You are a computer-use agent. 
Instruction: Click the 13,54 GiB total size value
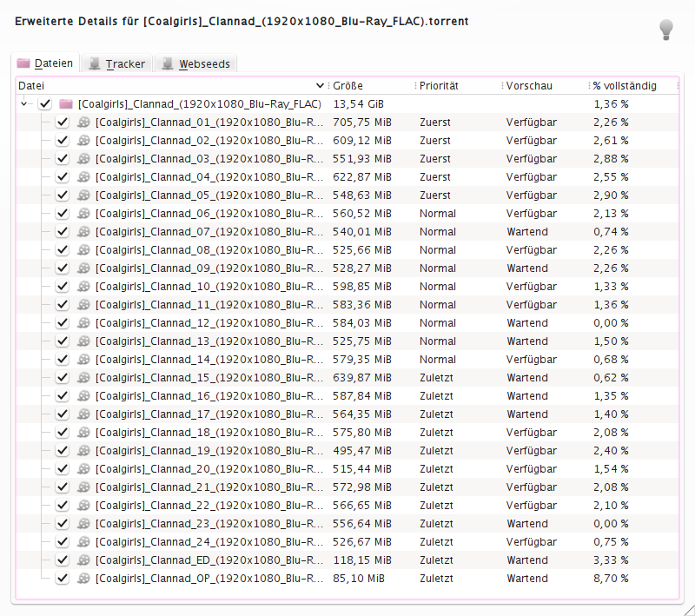pyautogui.click(x=358, y=104)
